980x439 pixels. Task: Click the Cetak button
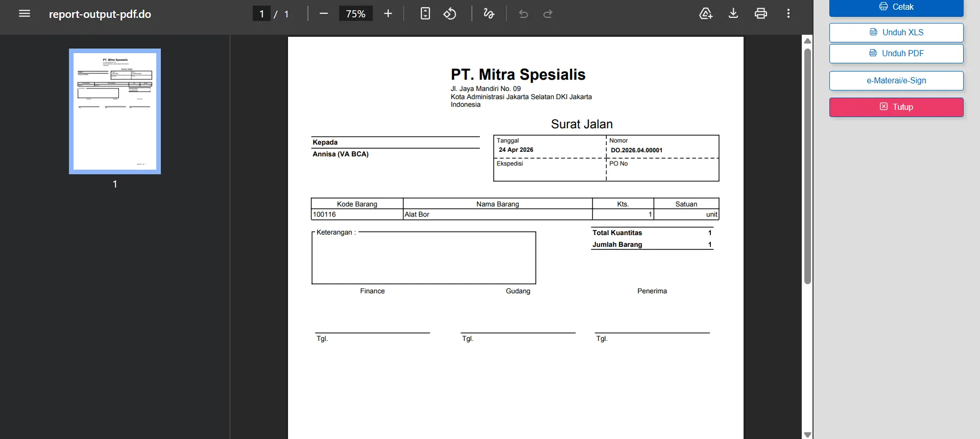[896, 8]
